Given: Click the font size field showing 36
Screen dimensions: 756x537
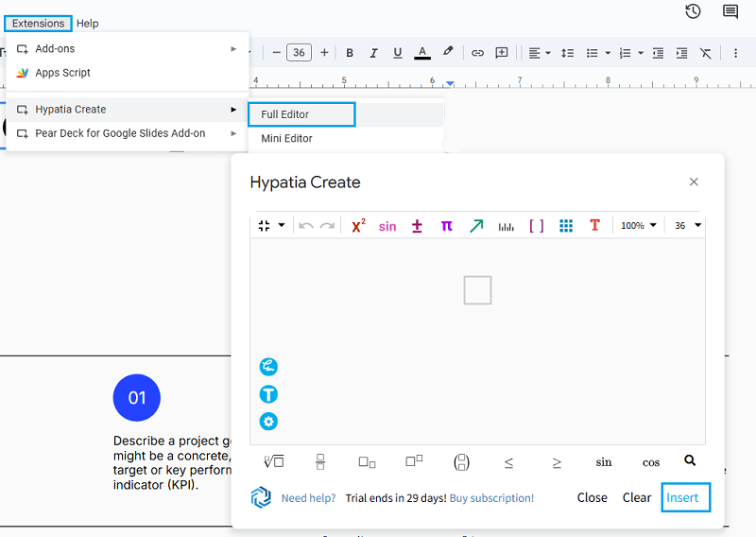Looking at the screenshot, I should [299, 52].
